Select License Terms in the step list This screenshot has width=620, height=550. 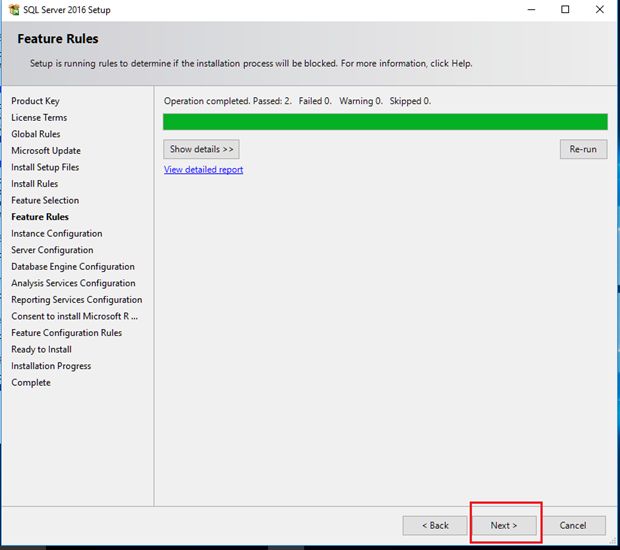coord(39,118)
